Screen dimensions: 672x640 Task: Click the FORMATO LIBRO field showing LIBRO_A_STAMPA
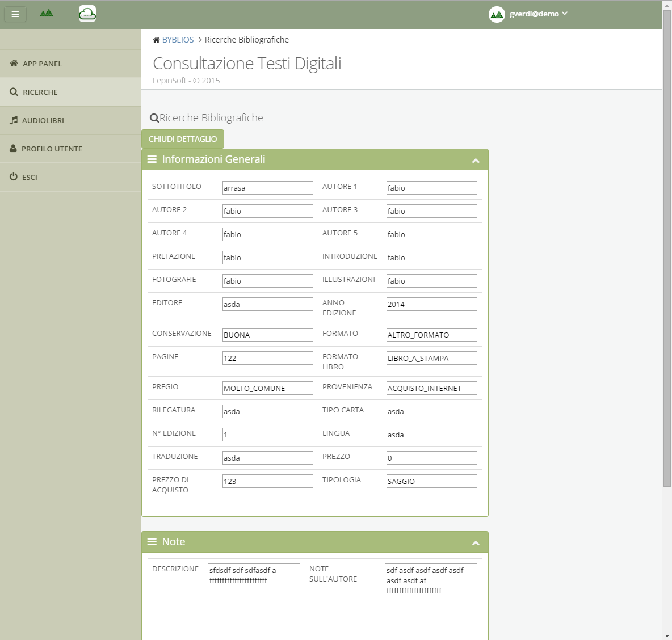(431, 358)
